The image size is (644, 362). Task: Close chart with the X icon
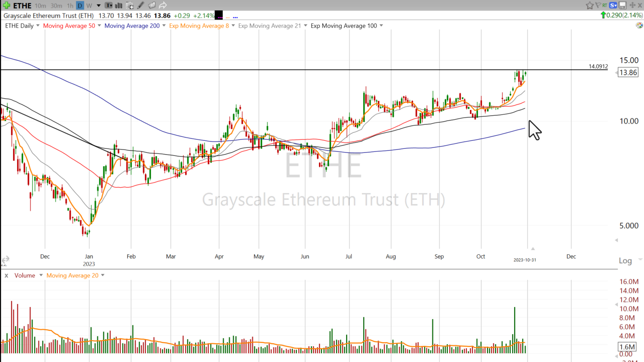point(640,5)
